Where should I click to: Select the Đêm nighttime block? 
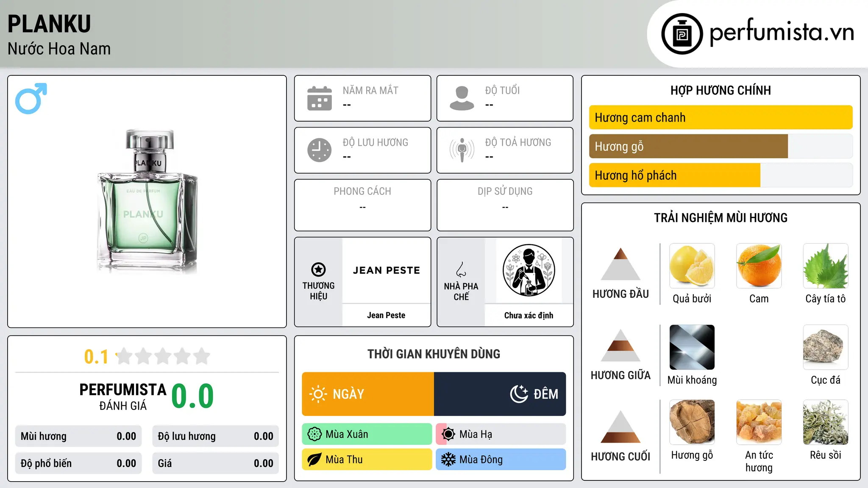pyautogui.click(x=500, y=394)
